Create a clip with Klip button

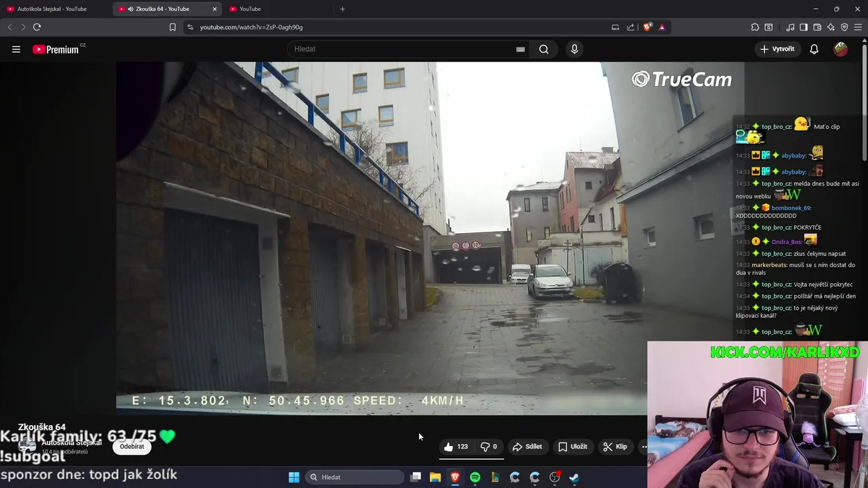coord(615,447)
